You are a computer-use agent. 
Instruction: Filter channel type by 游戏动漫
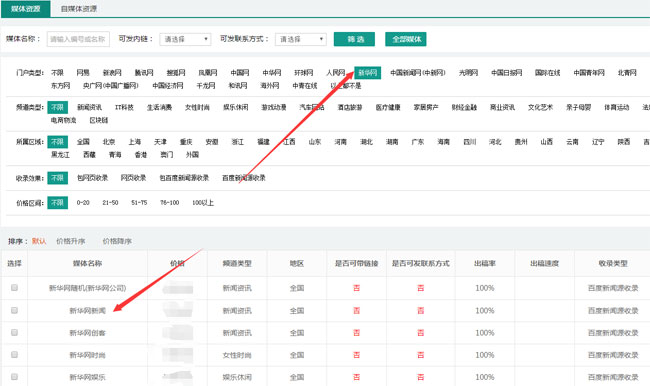tap(274, 107)
